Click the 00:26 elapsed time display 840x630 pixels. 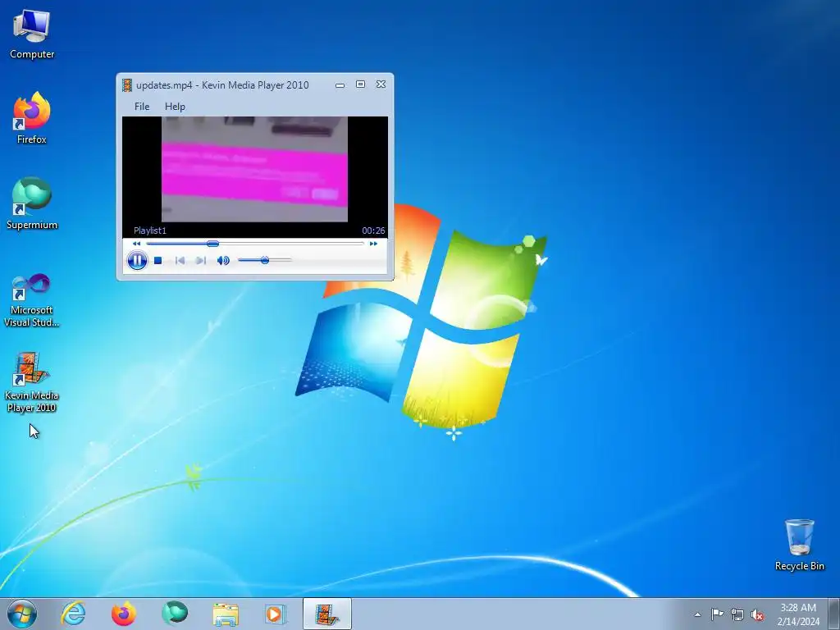tap(373, 231)
